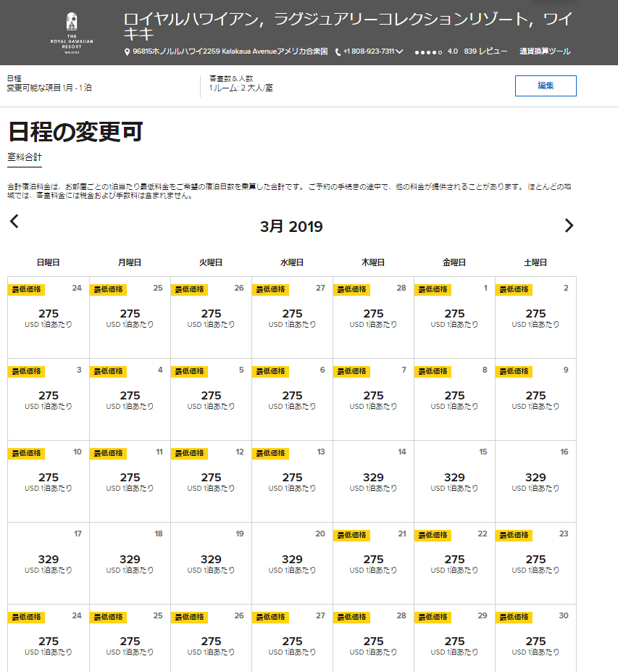Choose March 5 calendar cell
Image resolution: width=618 pixels, height=672 pixels.
pos(211,399)
